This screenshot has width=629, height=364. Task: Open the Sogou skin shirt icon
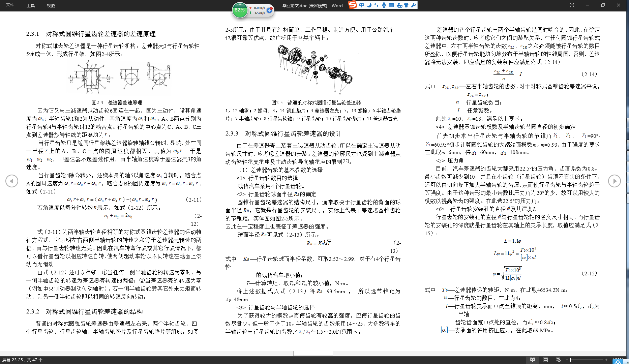point(406,5)
